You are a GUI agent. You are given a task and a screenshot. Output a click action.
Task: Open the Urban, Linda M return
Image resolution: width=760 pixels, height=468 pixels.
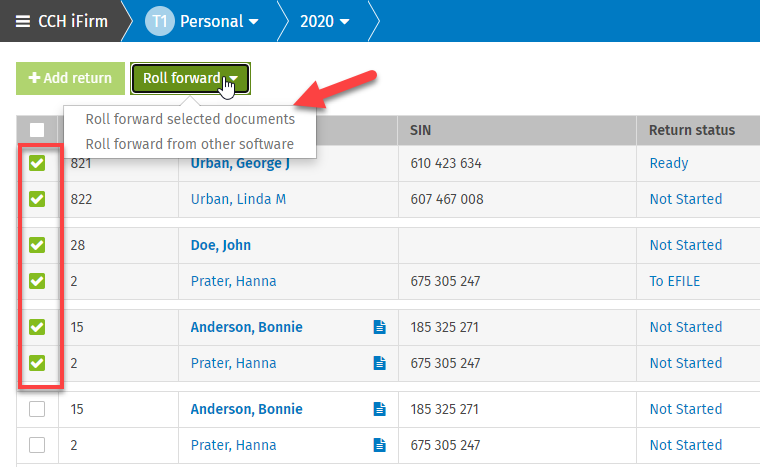pyautogui.click(x=238, y=199)
